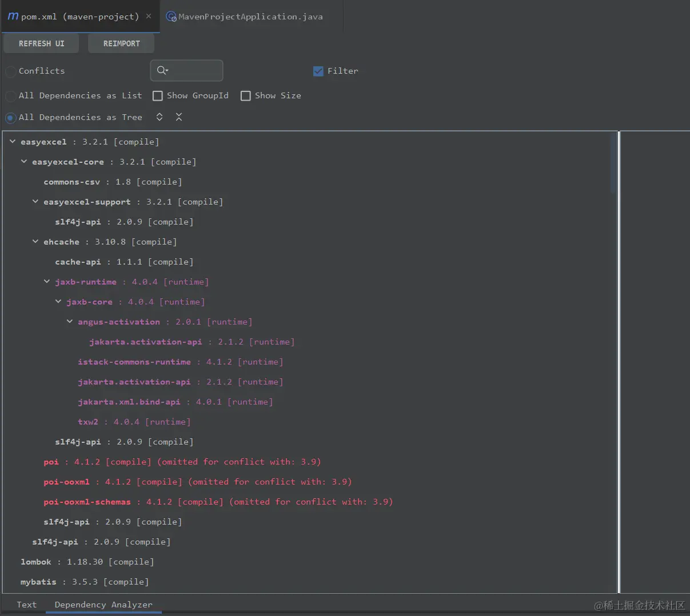Collapse the jaxb-runtime node
Image resolution: width=690 pixels, height=616 pixels.
pyautogui.click(x=47, y=281)
